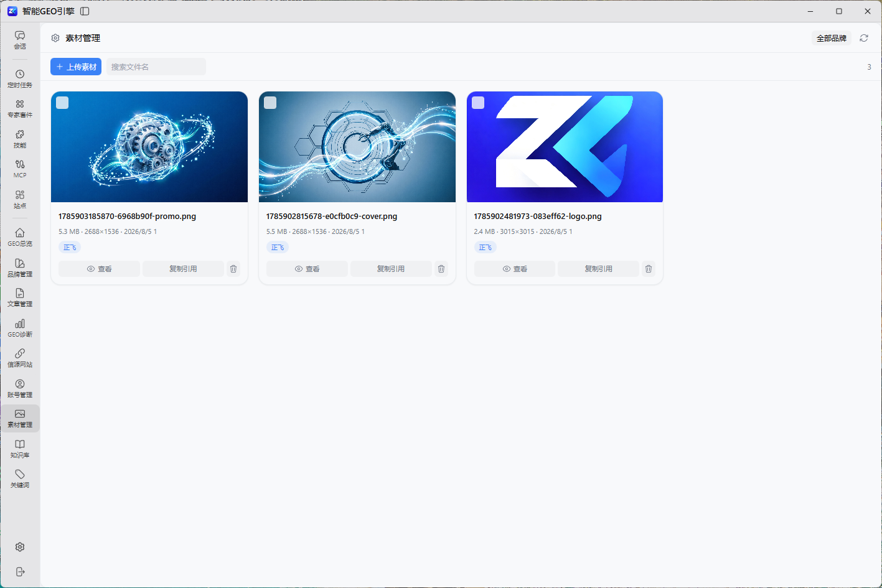This screenshot has width=882, height=588.
Task: Click 复制引用 for promo.png
Action: (183, 269)
